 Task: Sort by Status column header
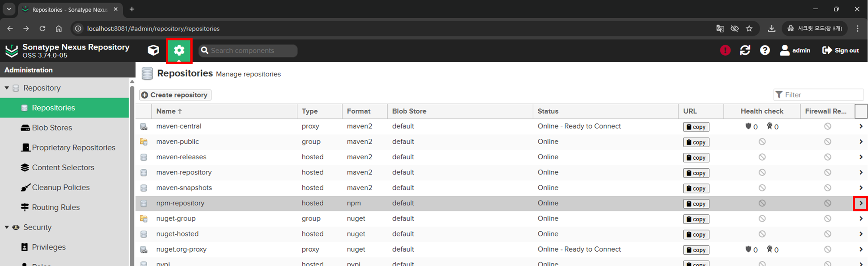pyautogui.click(x=605, y=111)
